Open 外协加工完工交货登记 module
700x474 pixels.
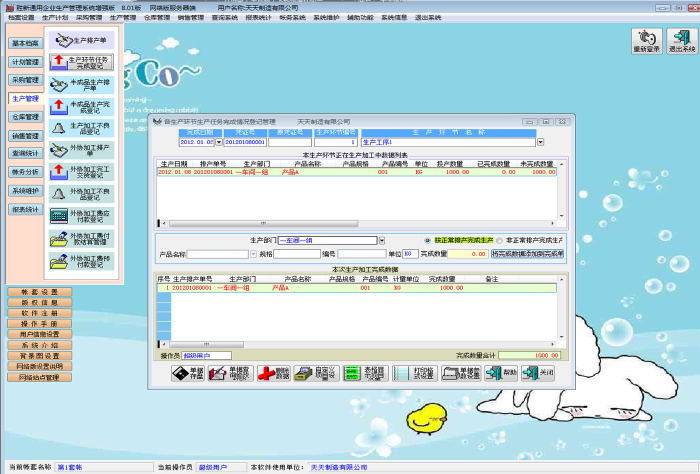click(x=81, y=172)
